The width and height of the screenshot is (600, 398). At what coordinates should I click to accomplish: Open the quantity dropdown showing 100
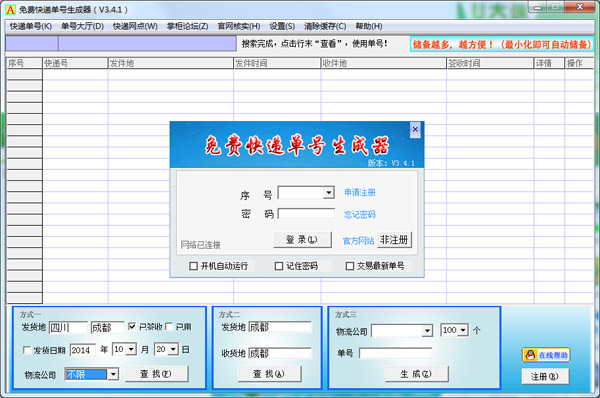pos(463,330)
